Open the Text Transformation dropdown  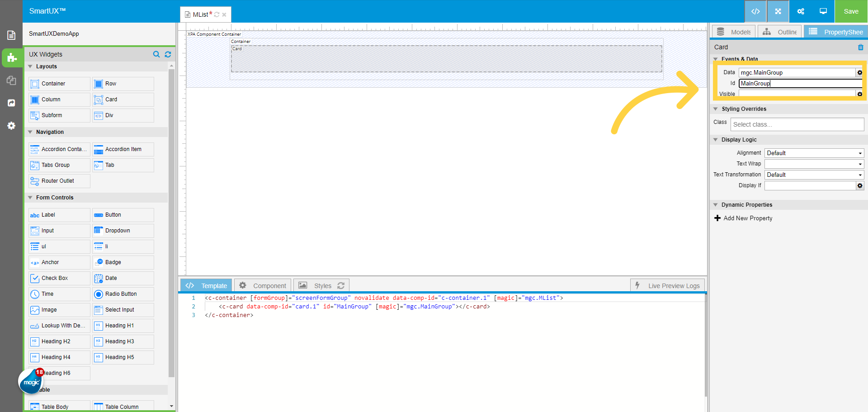pyautogui.click(x=814, y=175)
